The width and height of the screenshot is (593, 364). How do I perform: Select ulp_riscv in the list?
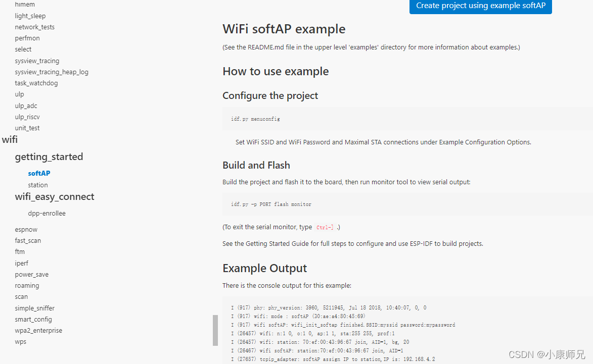coord(27,117)
